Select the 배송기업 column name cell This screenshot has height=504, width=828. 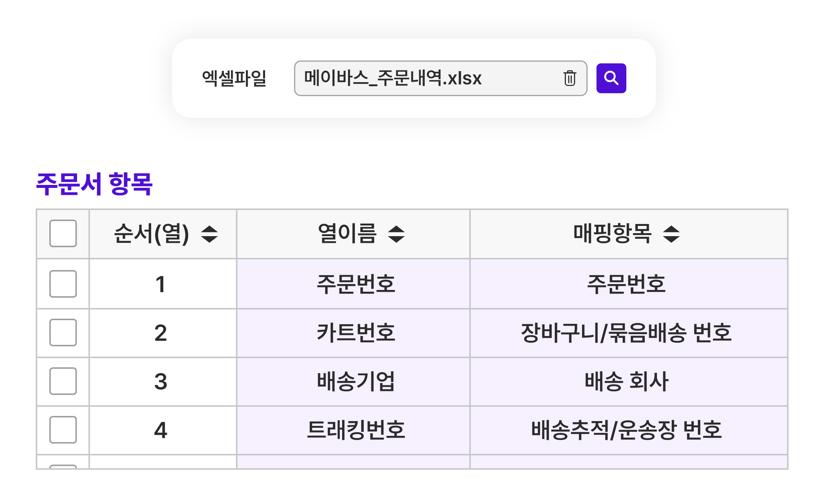[356, 381]
